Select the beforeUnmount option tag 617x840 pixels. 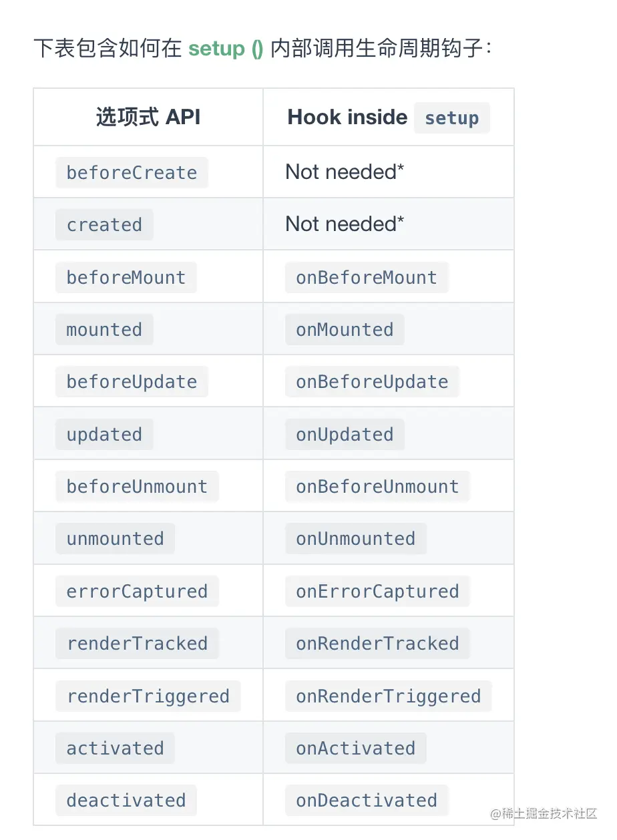[137, 487]
